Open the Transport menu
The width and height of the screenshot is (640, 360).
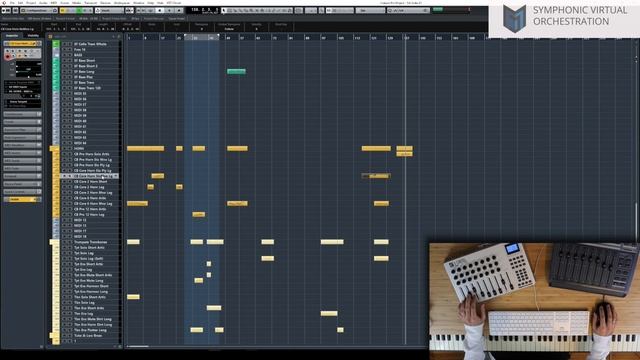(x=90, y=3)
